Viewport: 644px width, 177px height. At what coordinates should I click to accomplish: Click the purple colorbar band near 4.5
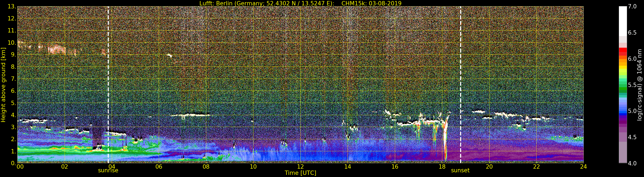coord(623,136)
